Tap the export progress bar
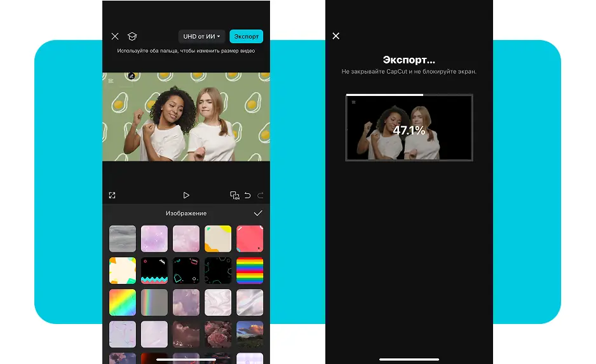 tap(409, 95)
